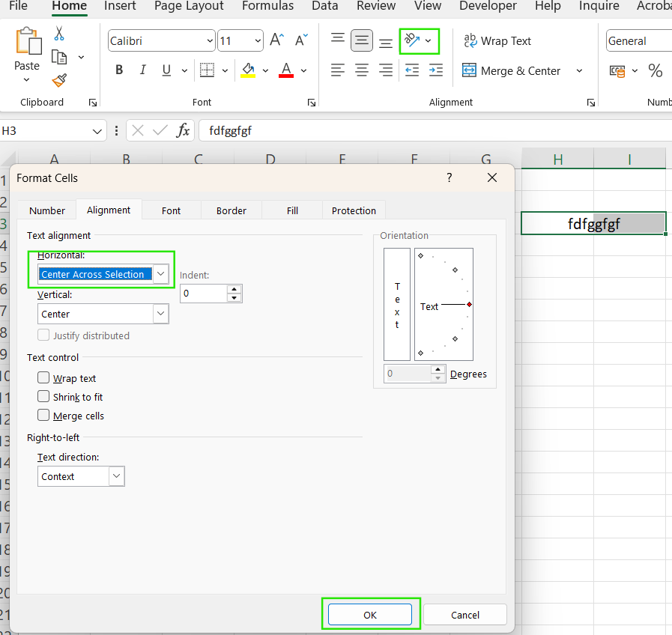Click Accounting Number Format icon
The image size is (672, 635).
click(617, 70)
